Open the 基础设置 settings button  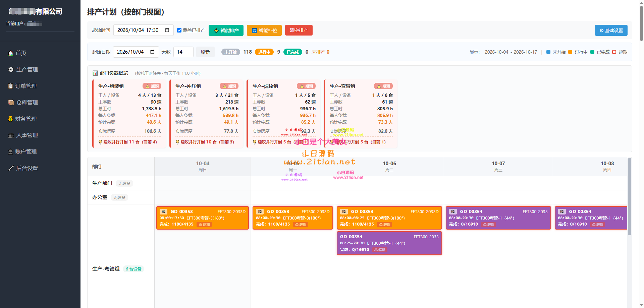click(611, 30)
